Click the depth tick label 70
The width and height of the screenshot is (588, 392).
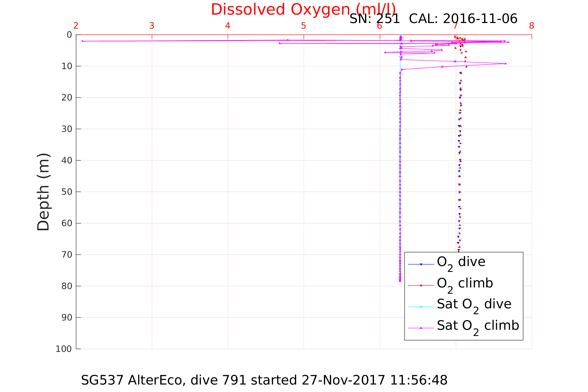click(67, 255)
